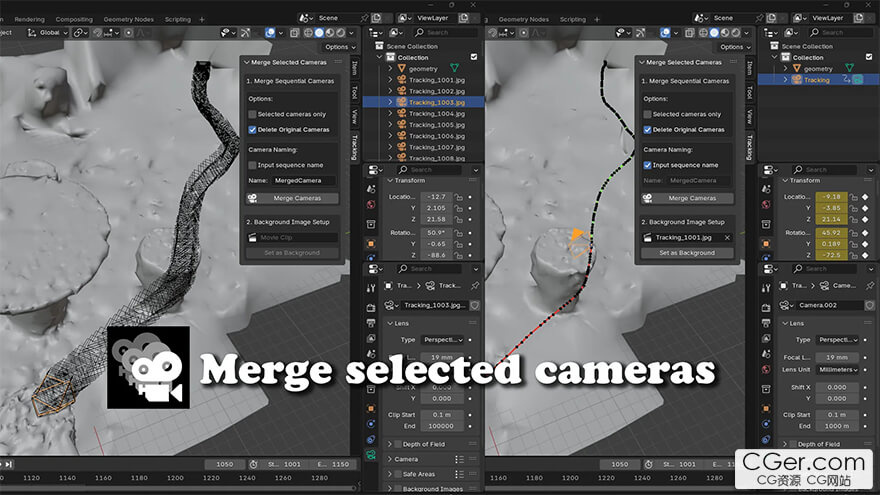Image resolution: width=880 pixels, height=495 pixels.
Task: Switch to the Scripting workspace tab on right
Action: [573, 19]
